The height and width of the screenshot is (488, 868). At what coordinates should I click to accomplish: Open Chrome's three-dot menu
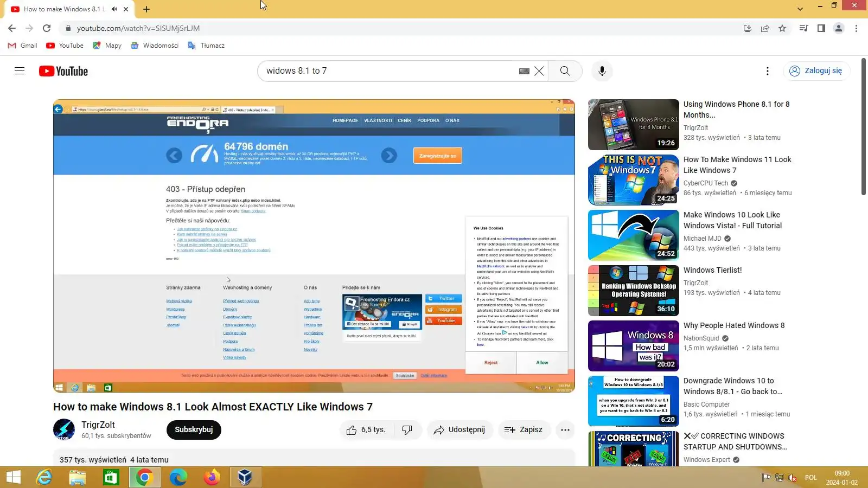[857, 28]
